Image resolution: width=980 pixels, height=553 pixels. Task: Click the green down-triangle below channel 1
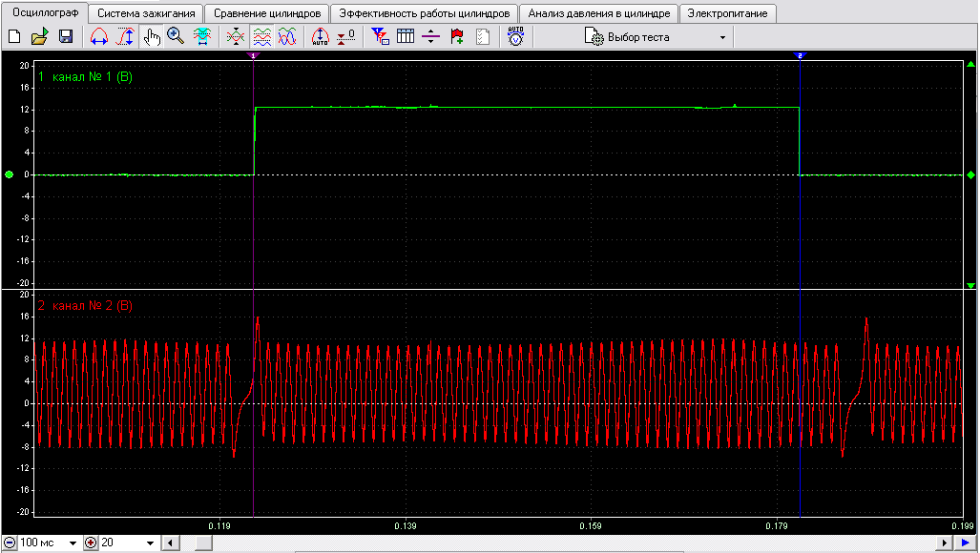pyautogui.click(x=970, y=285)
